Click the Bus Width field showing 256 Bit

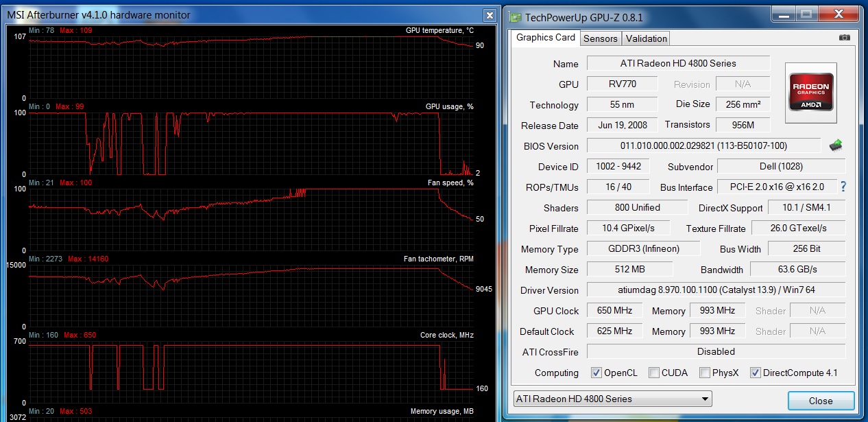pyautogui.click(x=806, y=248)
